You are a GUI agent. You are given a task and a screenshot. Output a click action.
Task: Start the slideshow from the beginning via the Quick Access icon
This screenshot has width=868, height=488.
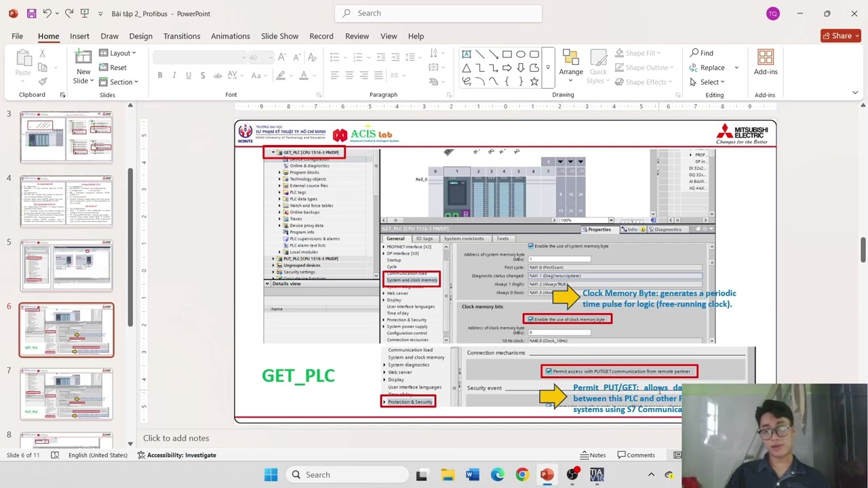[x=84, y=14]
